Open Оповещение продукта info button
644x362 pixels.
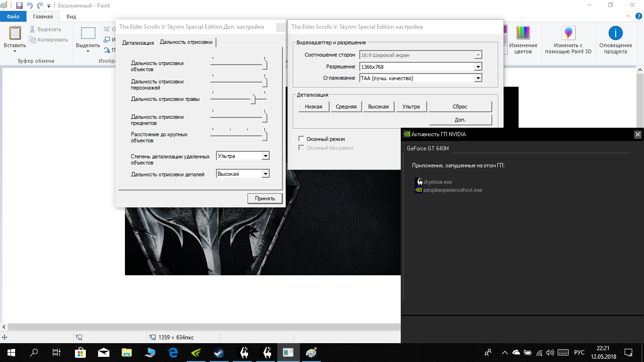pos(615,40)
